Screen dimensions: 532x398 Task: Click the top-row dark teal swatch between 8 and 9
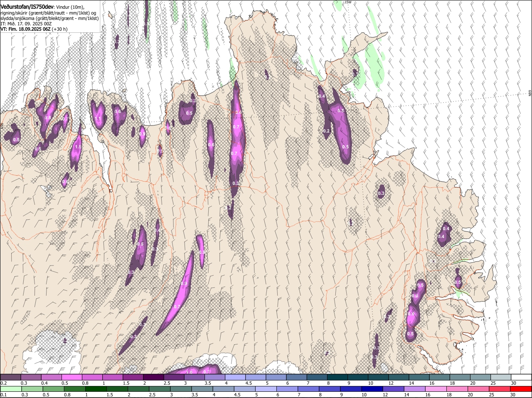pyautogui.click(x=337, y=377)
